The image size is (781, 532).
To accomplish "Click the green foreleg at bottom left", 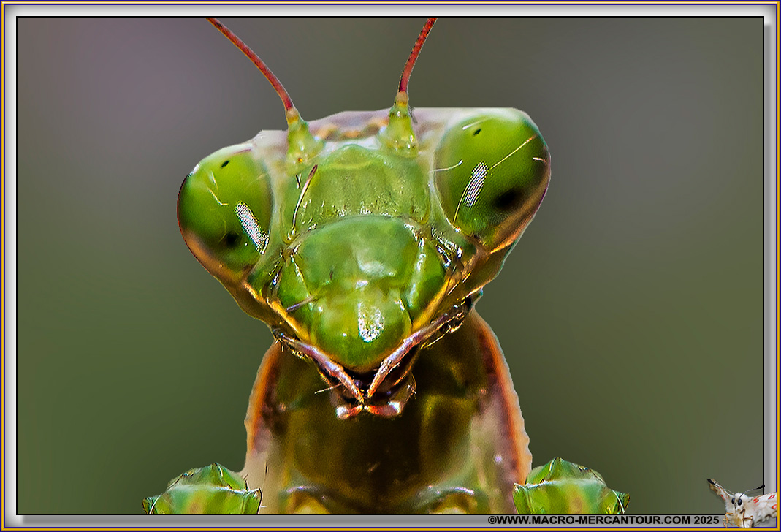I will pos(205,491).
